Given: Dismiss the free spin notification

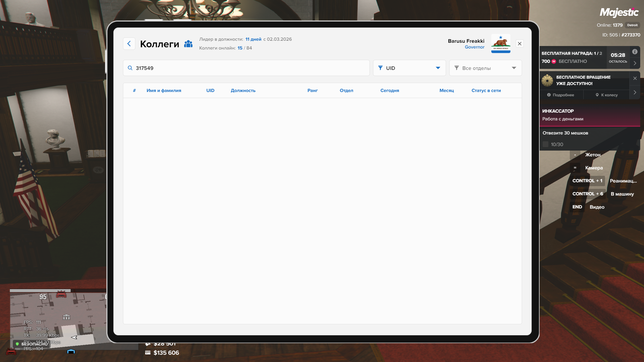Looking at the screenshot, I should (x=635, y=78).
